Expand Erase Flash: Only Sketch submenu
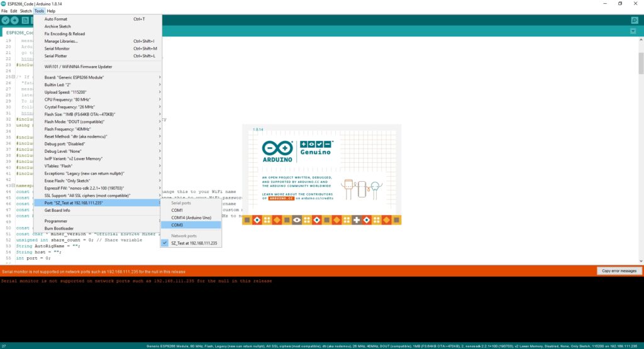The width and height of the screenshot is (644, 349). [97, 180]
